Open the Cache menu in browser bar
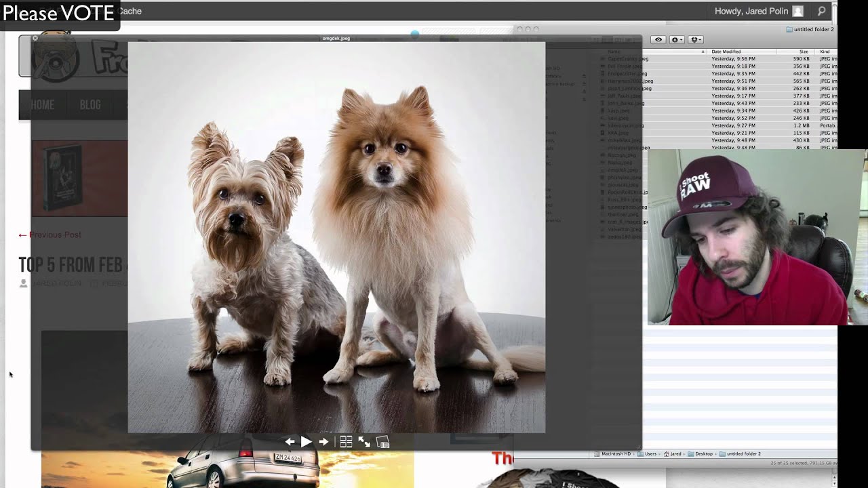868x488 pixels. pos(130,12)
